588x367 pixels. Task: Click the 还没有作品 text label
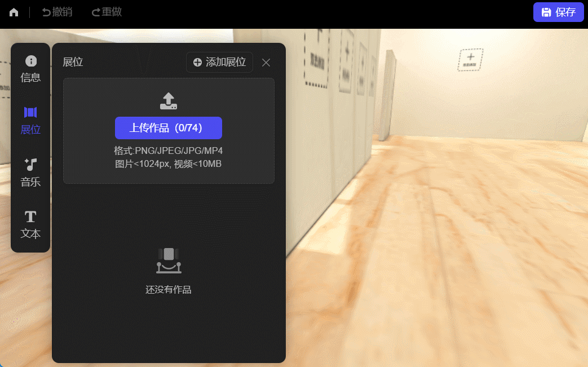coord(167,289)
